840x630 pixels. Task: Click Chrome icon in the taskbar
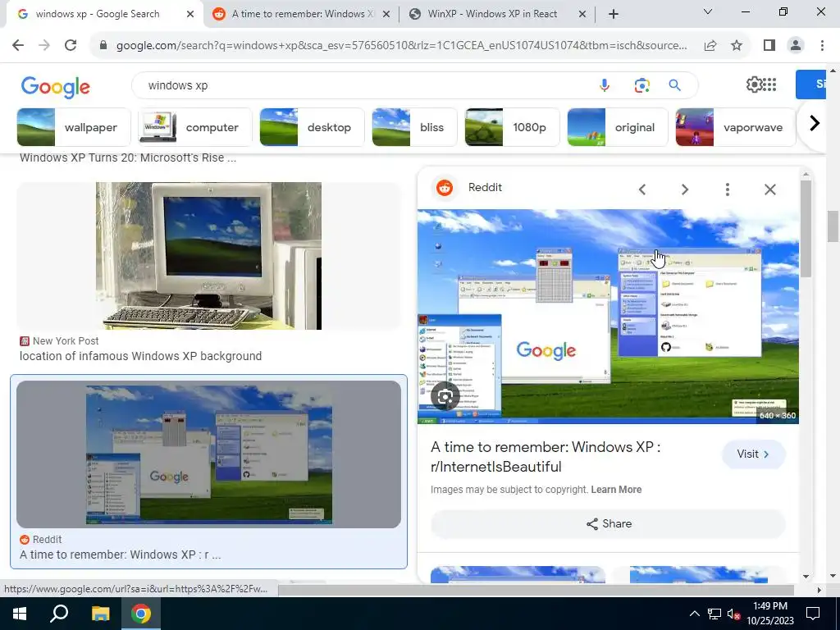coord(141,614)
